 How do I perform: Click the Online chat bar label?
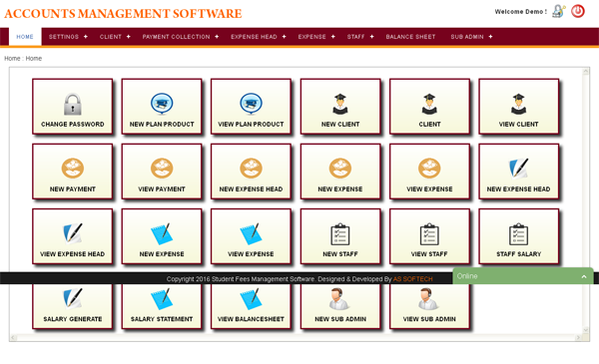tap(467, 276)
